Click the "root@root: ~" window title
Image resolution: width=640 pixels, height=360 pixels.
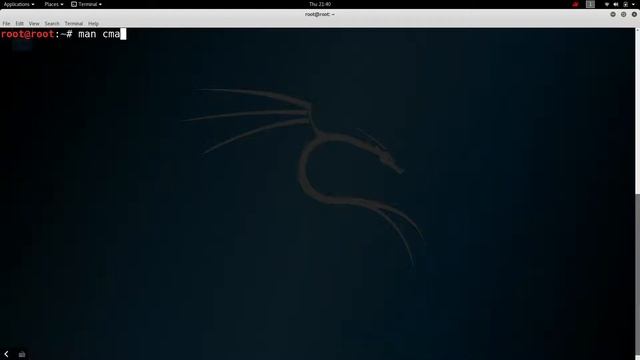tap(320, 14)
